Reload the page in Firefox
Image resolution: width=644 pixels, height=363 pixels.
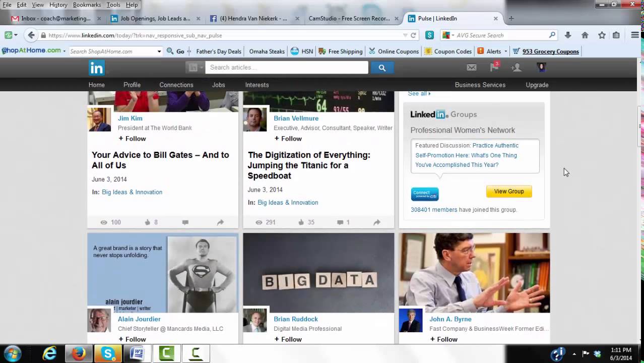[413, 35]
